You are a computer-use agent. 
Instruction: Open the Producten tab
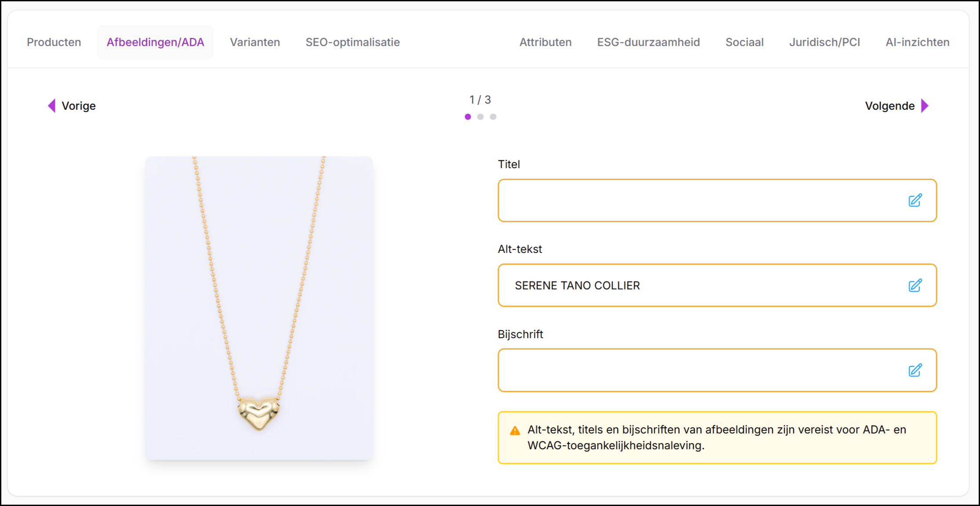54,42
